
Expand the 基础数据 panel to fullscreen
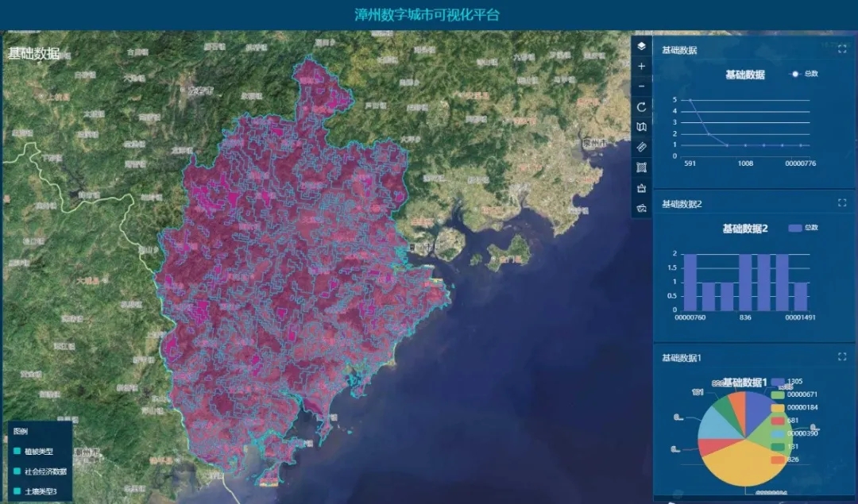point(842,49)
